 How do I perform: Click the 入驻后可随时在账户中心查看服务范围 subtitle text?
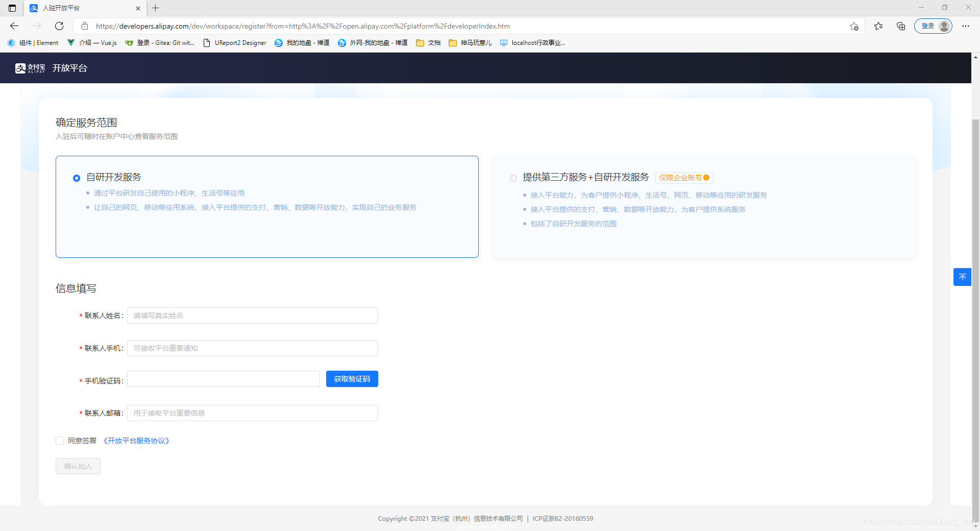pos(117,136)
